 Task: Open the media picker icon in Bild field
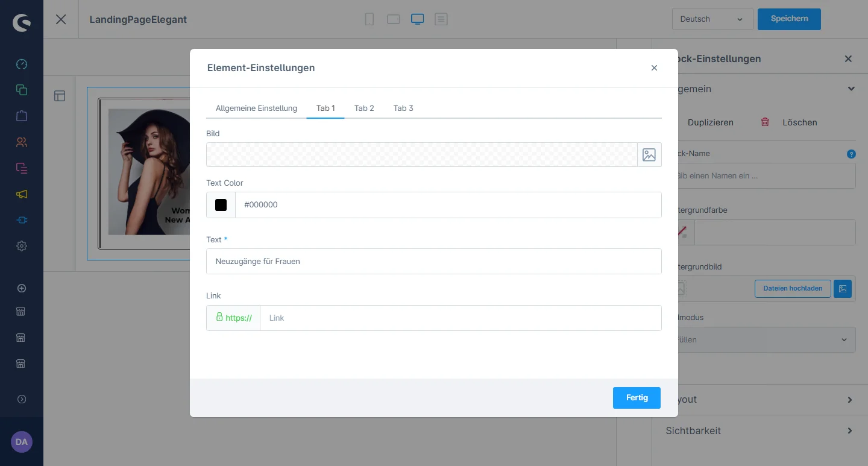649,155
